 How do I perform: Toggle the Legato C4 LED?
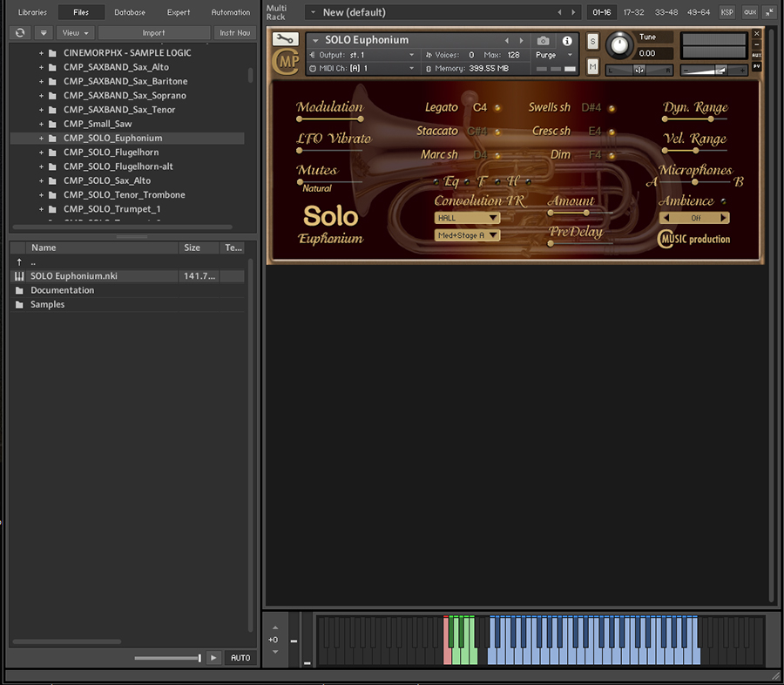497,107
